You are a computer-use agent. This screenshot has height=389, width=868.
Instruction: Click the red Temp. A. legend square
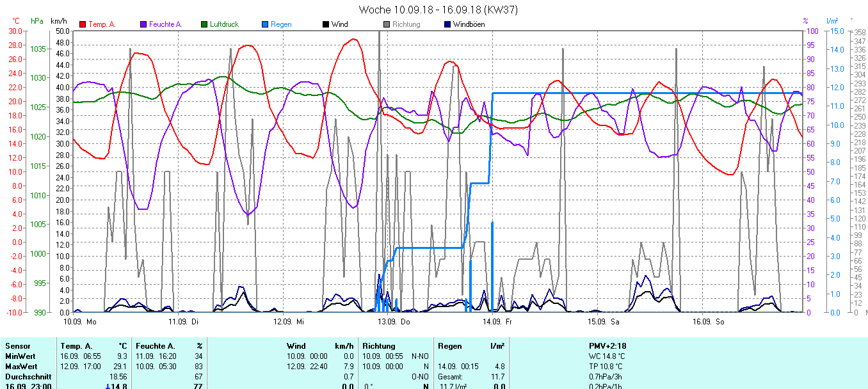[83, 24]
